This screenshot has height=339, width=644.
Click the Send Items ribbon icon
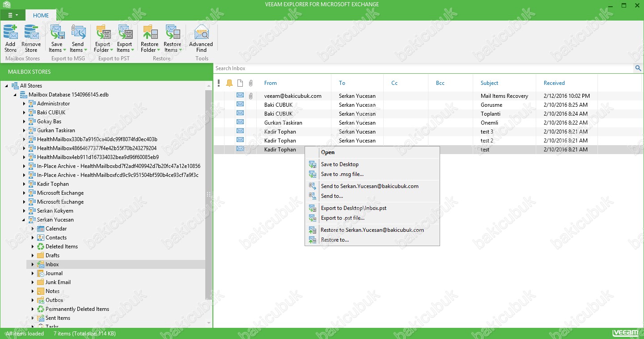(x=78, y=32)
